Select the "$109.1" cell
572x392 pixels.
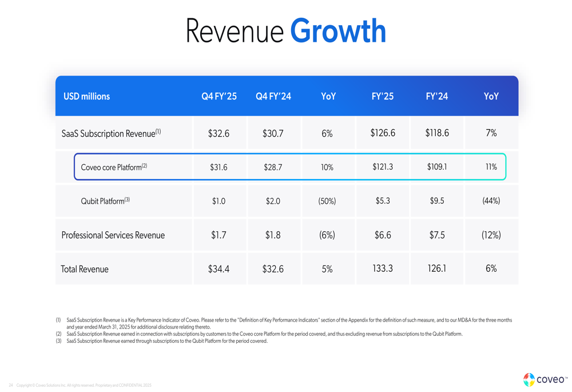click(437, 167)
